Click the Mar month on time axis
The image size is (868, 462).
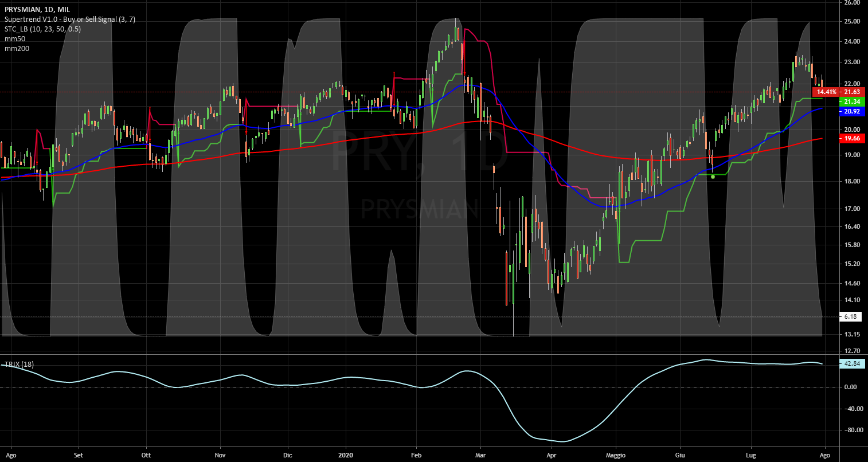tap(482, 455)
